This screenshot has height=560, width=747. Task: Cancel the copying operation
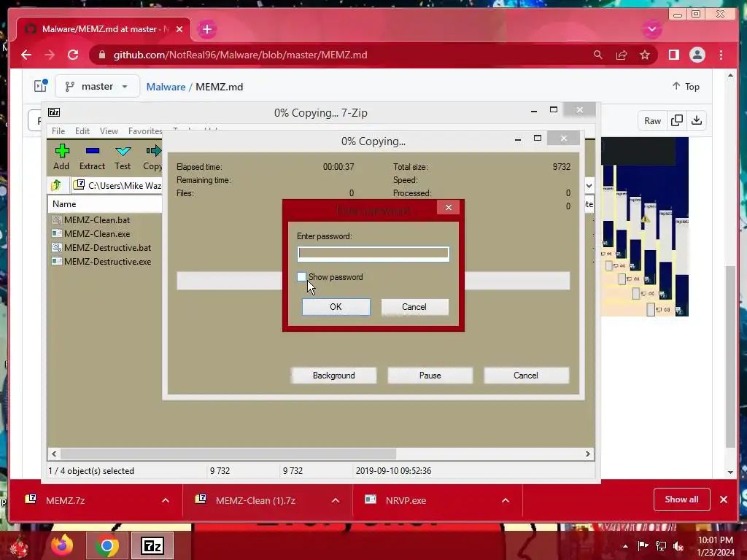pos(526,376)
